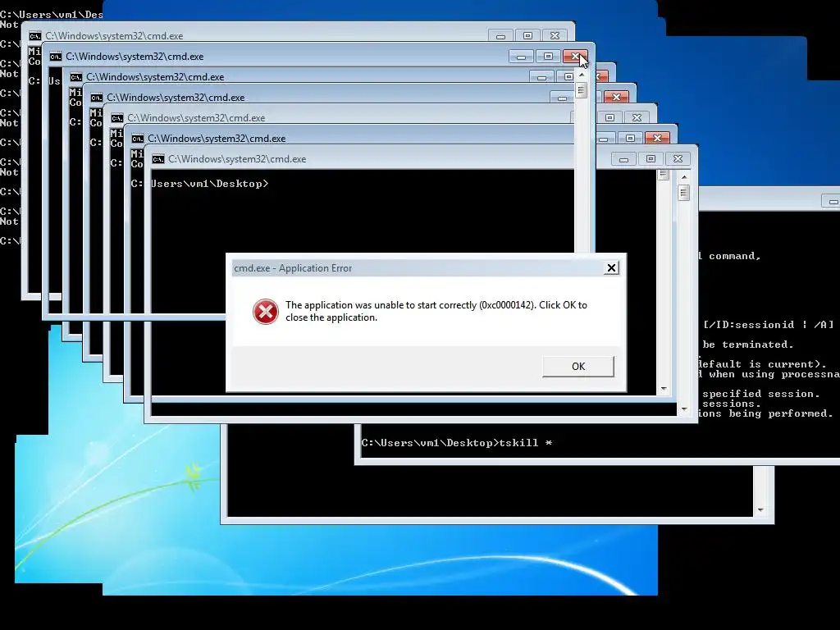The width and height of the screenshot is (840, 630).
Task: Maximize the rearmost cascaded cmd window
Action: point(527,36)
